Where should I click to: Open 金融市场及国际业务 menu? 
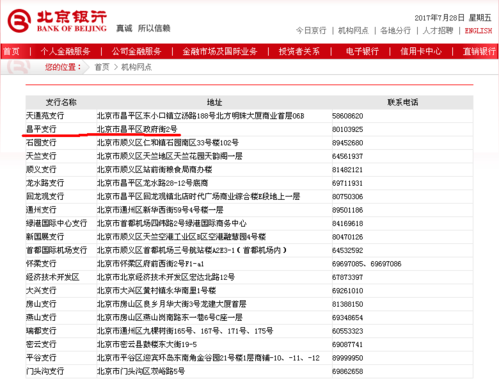(x=220, y=51)
